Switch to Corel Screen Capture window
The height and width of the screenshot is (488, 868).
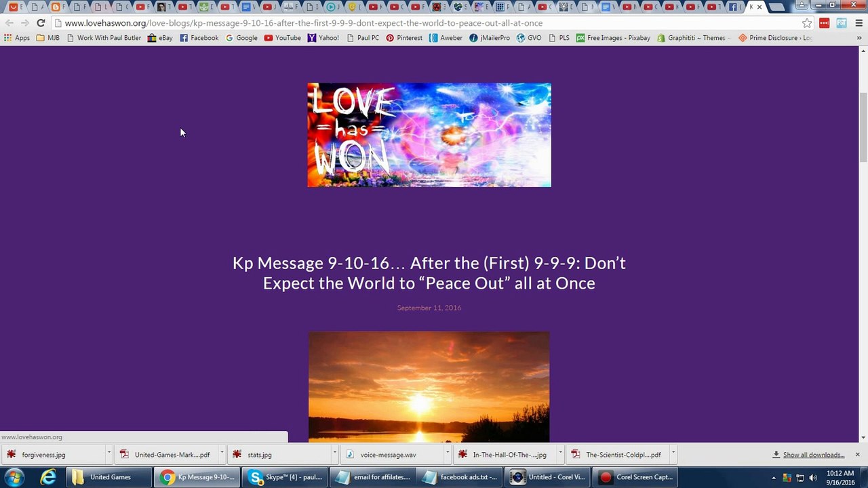pyautogui.click(x=635, y=477)
